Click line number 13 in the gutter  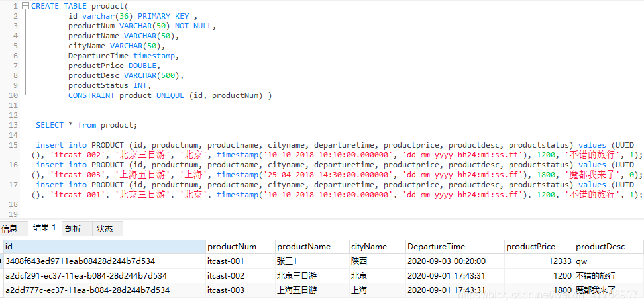[13, 125]
